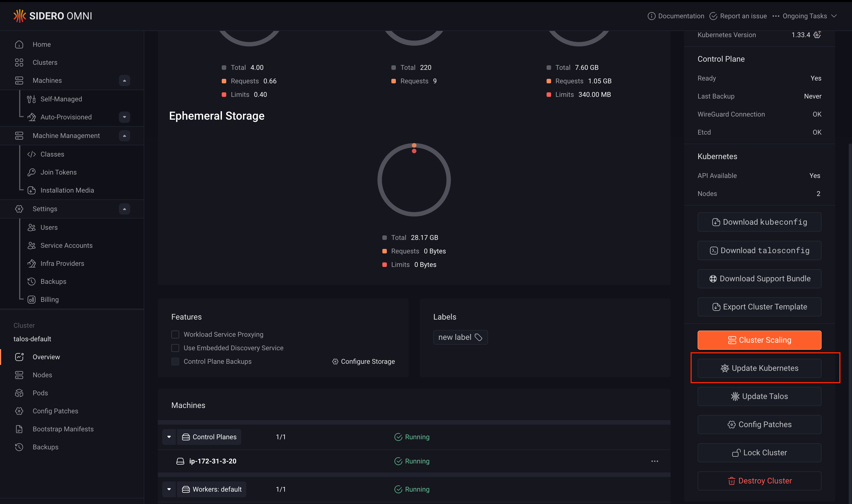Expand the Auto-Provisioned arrow
This screenshot has height=504, width=852.
pyautogui.click(x=124, y=117)
